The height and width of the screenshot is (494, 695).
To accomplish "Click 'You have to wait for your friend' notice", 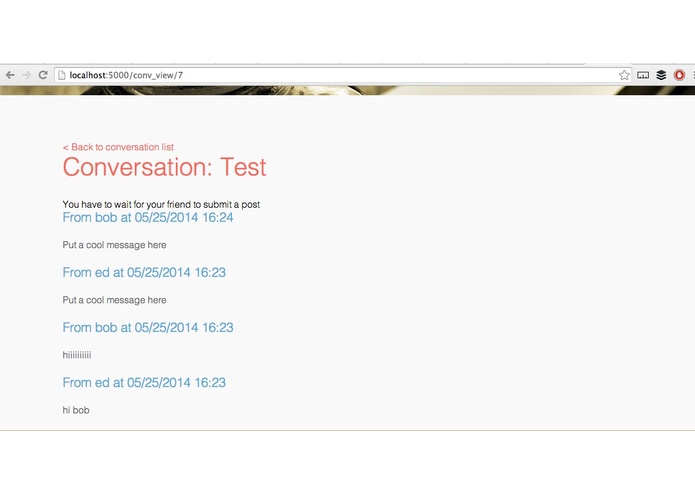I will [161, 205].
